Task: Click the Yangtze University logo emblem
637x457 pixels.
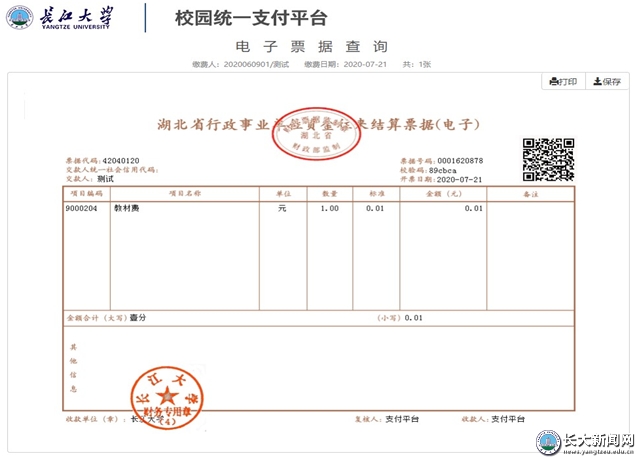Action: pos(20,17)
